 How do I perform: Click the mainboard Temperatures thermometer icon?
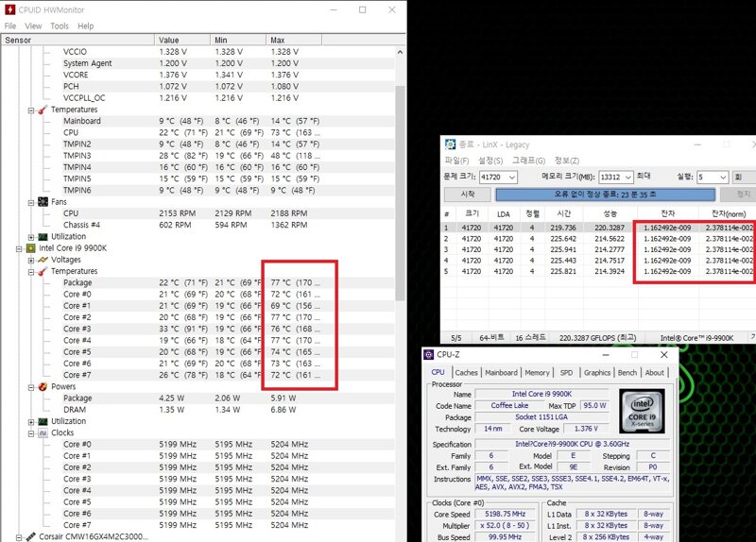[x=43, y=110]
